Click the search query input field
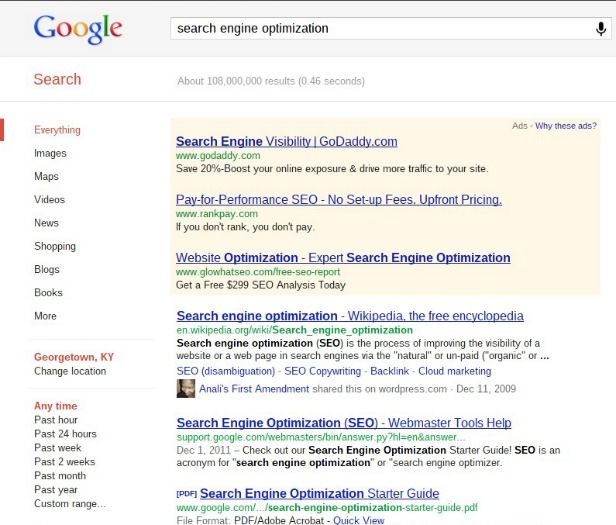The height and width of the screenshot is (525, 616). click(380, 29)
